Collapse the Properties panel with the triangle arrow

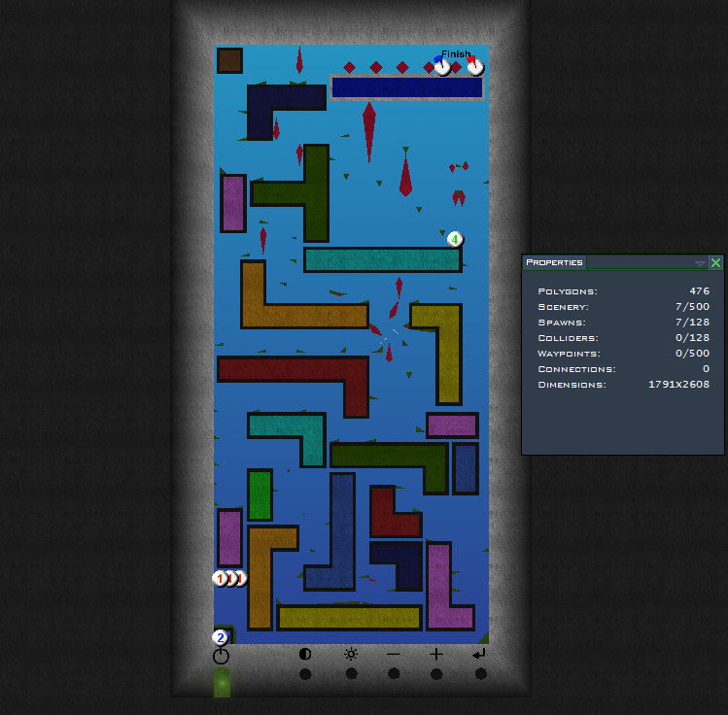[700, 263]
